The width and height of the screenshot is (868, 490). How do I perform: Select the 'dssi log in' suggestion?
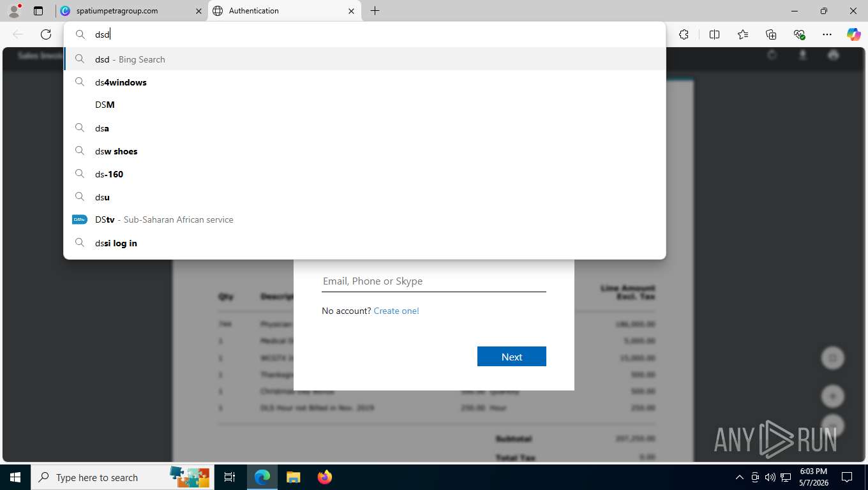coord(364,243)
